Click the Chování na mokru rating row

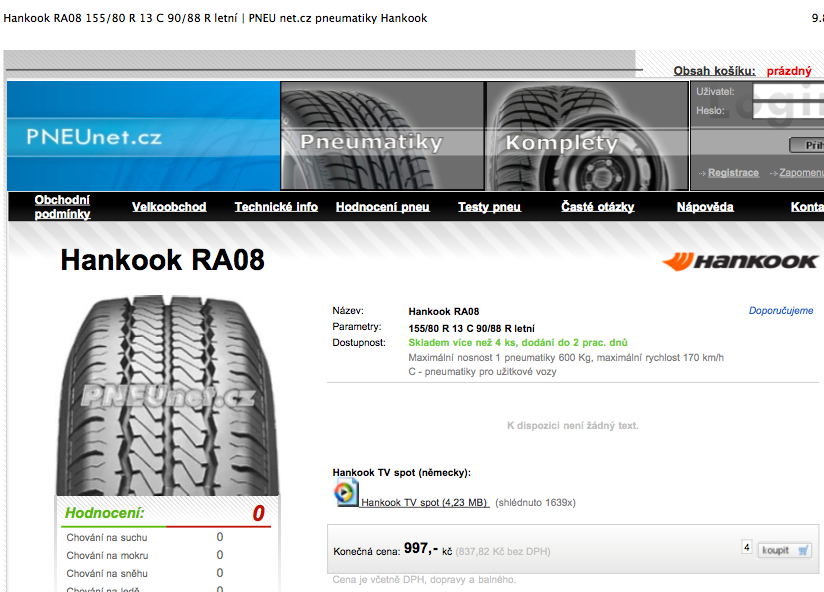pos(145,555)
